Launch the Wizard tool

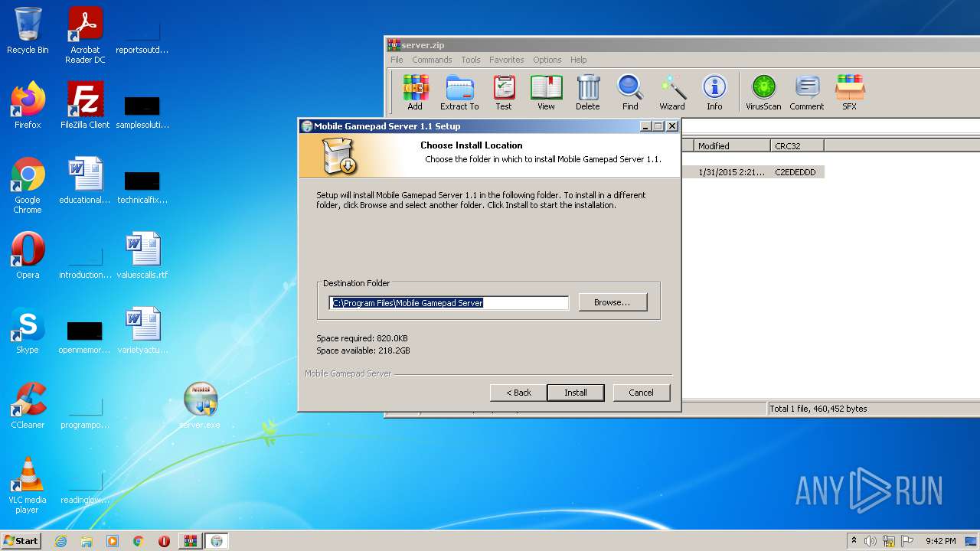(x=672, y=93)
